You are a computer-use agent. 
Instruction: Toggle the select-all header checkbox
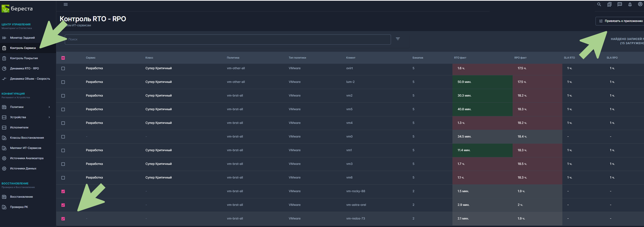63,58
